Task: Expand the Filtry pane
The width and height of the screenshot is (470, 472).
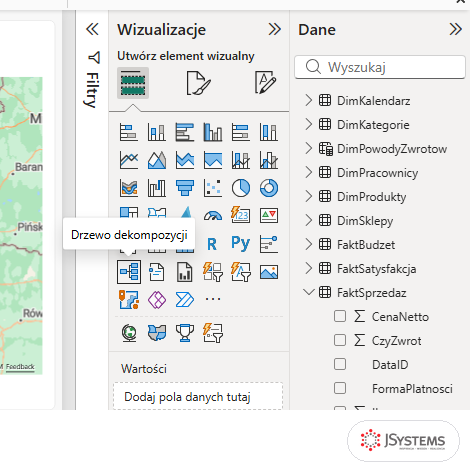Action: click(x=92, y=29)
